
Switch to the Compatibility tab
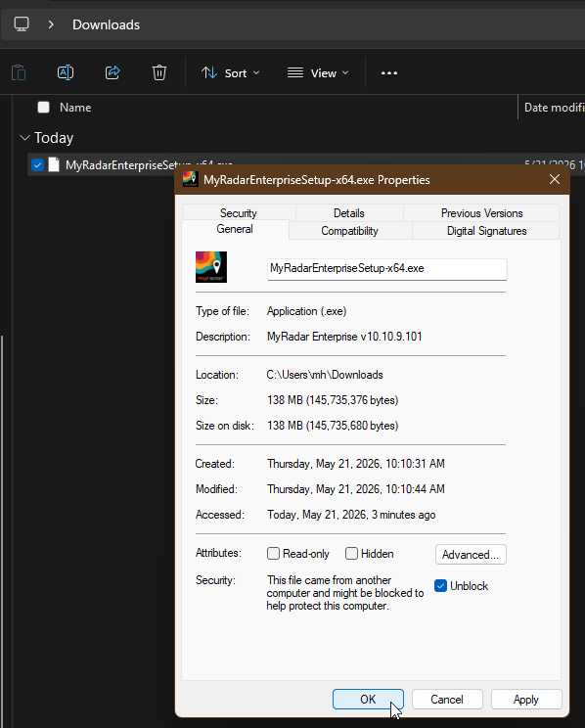(x=349, y=231)
